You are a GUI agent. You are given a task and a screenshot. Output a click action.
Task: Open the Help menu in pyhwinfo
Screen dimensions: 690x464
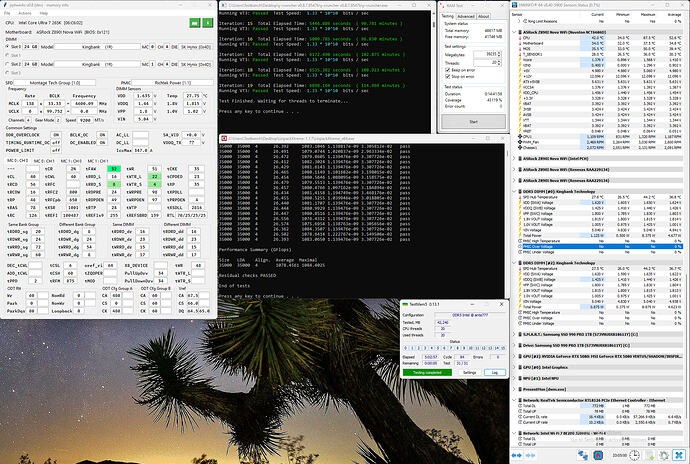click(44, 13)
